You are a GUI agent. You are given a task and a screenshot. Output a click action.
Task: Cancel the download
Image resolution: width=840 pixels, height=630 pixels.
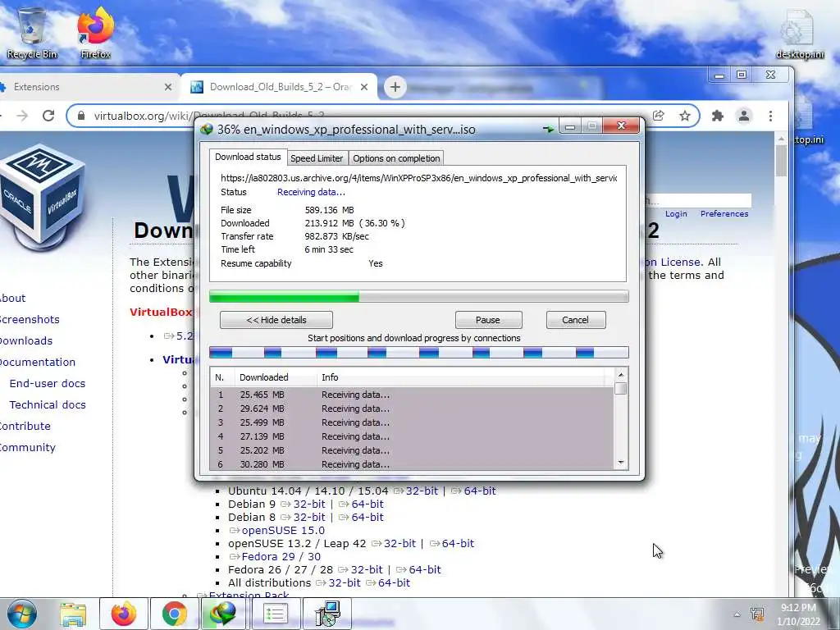point(575,320)
